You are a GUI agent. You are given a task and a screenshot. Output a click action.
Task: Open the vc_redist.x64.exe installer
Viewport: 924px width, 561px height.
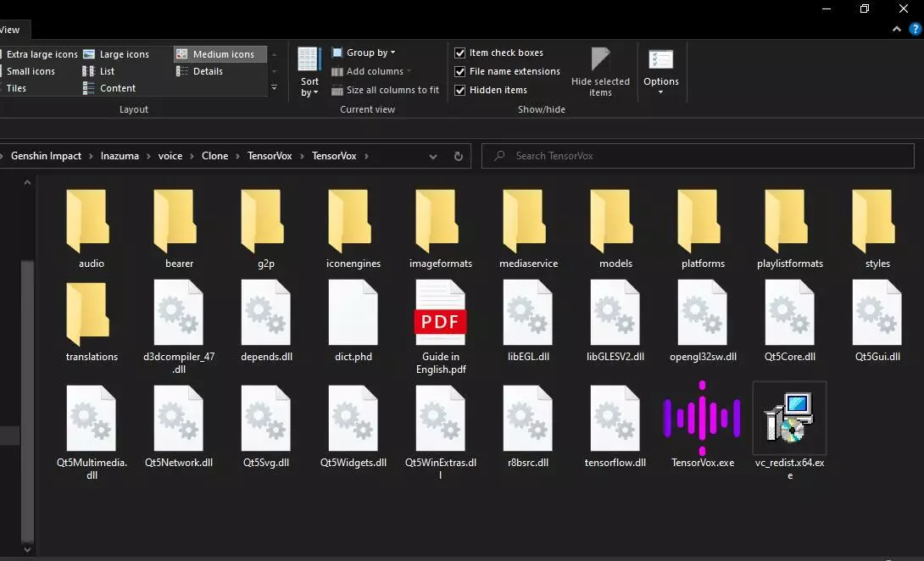pyautogui.click(x=789, y=419)
